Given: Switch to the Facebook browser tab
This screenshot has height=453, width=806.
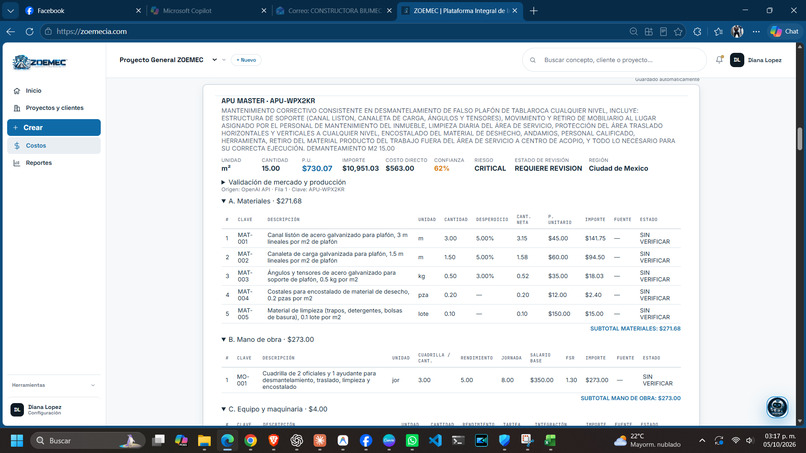Looking at the screenshot, I should [82, 11].
